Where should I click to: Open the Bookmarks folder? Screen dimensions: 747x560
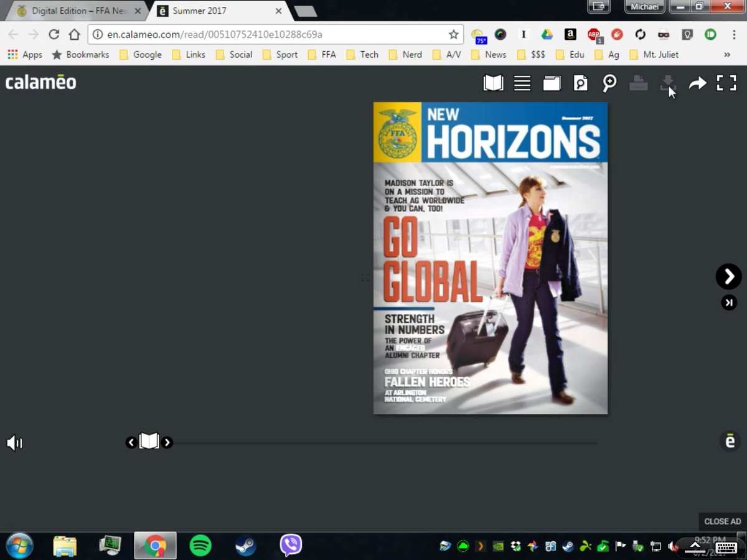click(x=80, y=55)
